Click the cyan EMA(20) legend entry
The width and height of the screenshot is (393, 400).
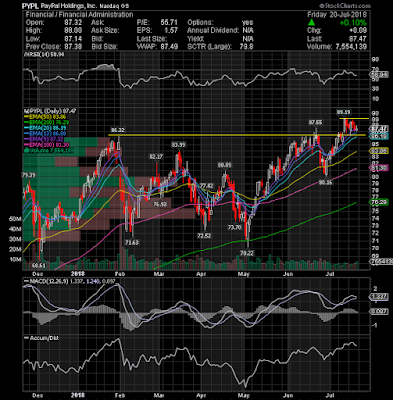click(x=45, y=128)
